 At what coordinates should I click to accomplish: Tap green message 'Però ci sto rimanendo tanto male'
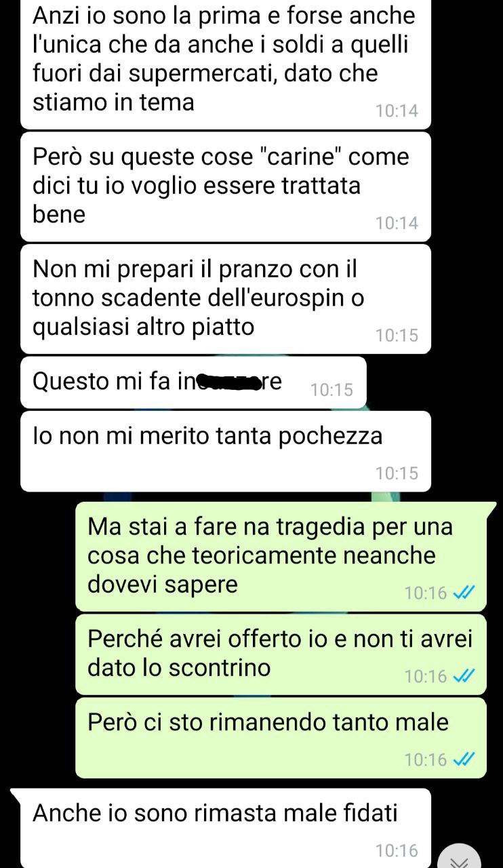281,738
